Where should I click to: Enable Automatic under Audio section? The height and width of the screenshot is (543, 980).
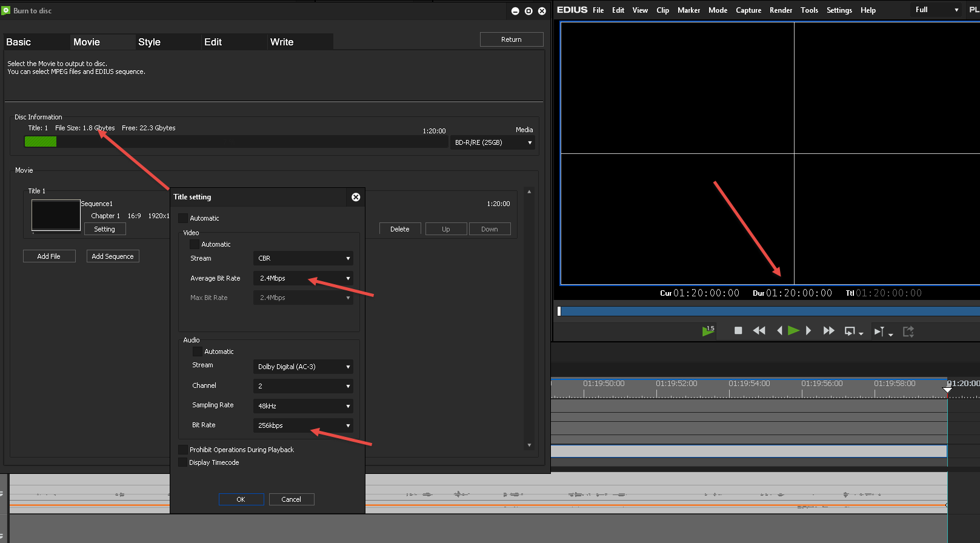point(198,351)
